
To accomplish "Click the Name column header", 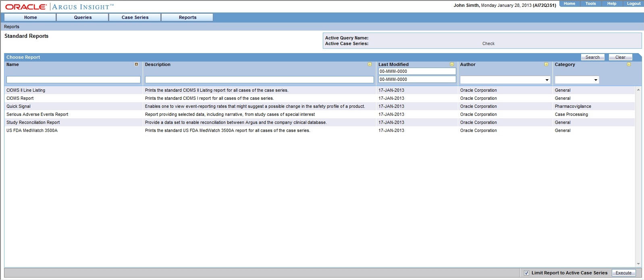I will pyautogui.click(x=12, y=64).
